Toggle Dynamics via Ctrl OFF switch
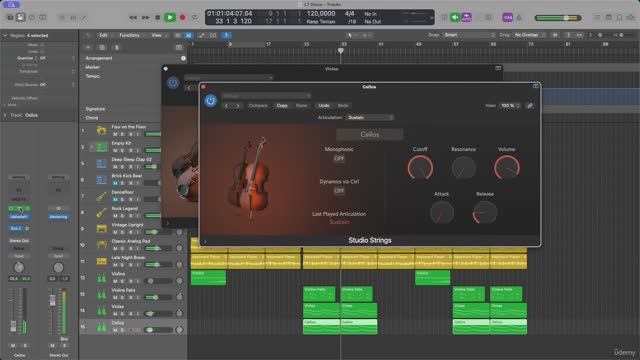This screenshot has width=640, height=360. (339, 191)
